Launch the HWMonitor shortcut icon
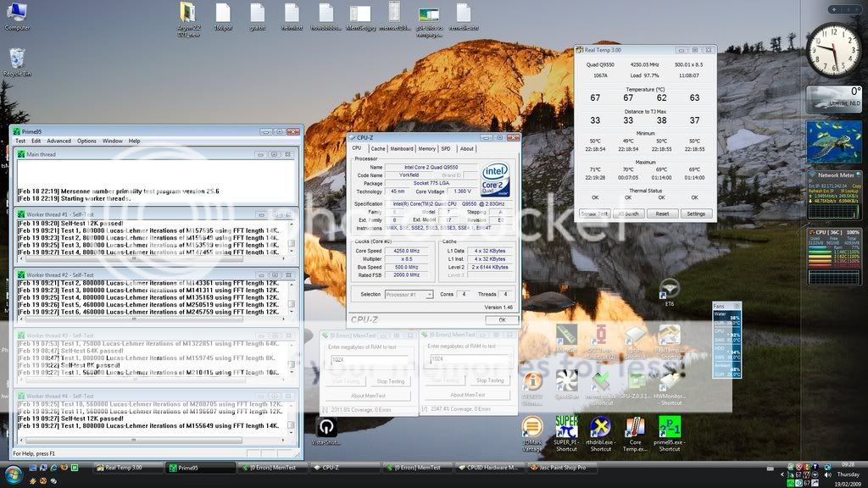868x488 pixels. click(x=670, y=387)
